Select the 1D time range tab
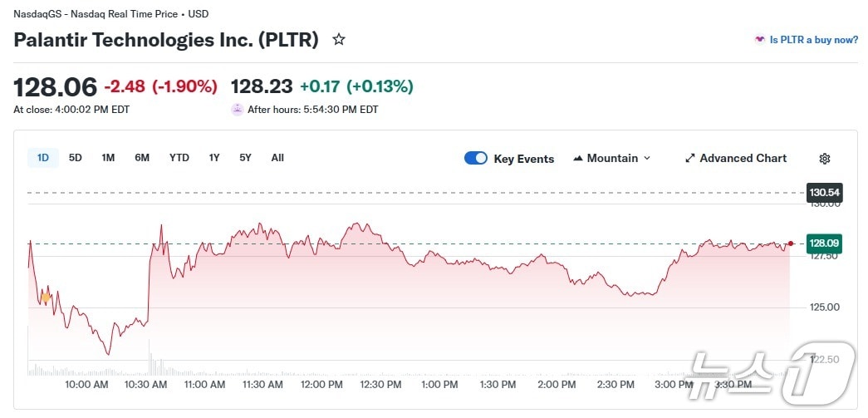This screenshot has width=868, height=418. coord(43,158)
